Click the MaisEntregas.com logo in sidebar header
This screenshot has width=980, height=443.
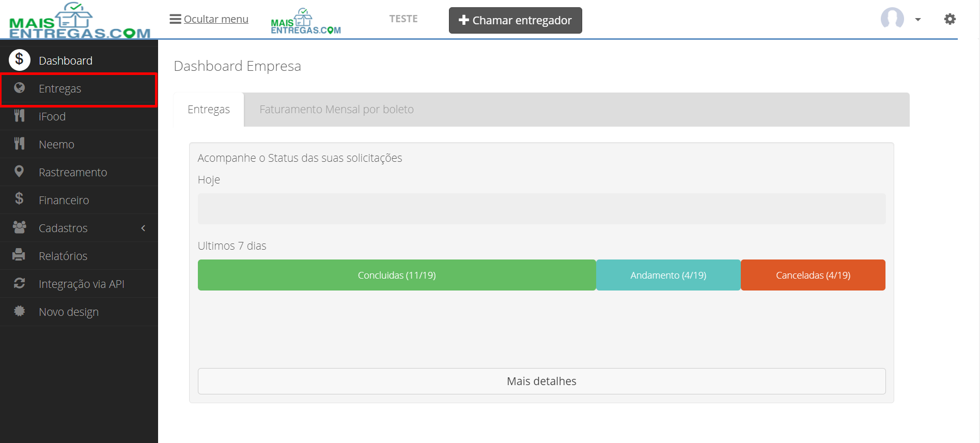coord(80,20)
